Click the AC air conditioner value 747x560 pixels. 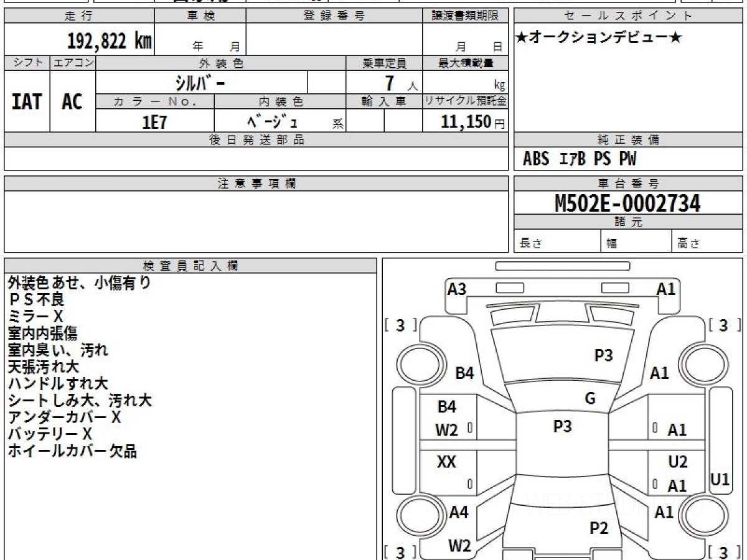coord(72,101)
